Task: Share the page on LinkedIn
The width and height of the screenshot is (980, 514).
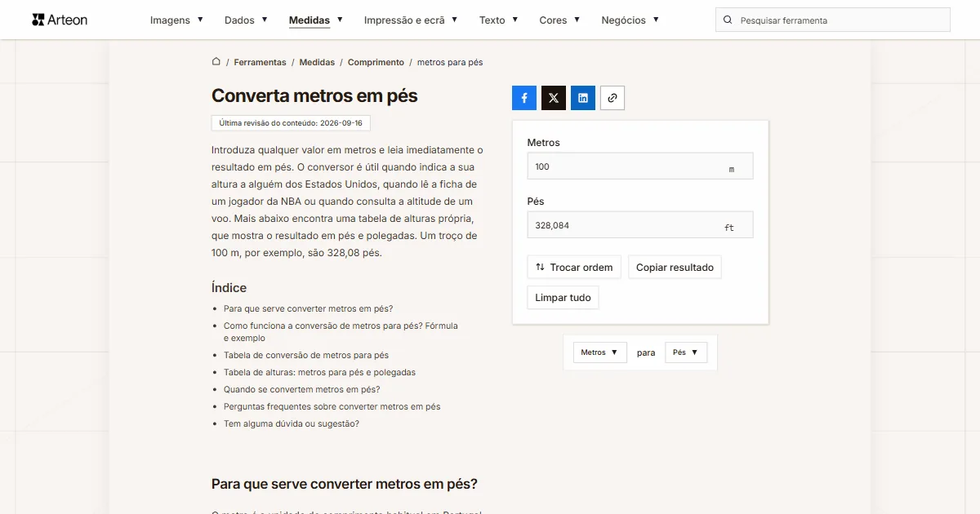Action: (583, 98)
